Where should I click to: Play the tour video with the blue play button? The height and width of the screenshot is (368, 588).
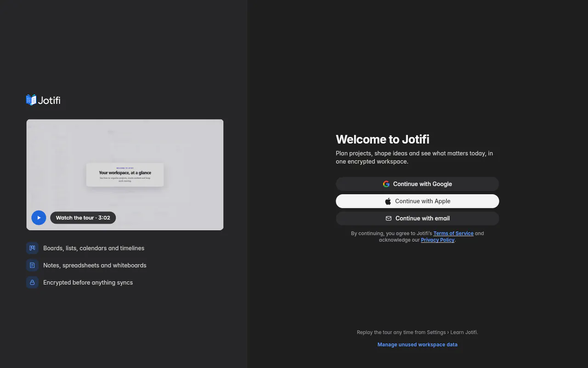coord(39,218)
